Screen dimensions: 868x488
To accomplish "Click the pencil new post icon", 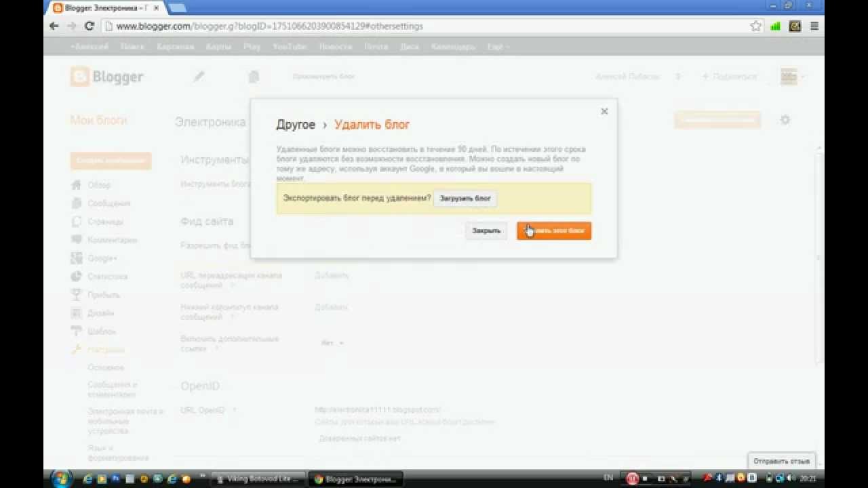I will [x=199, y=77].
